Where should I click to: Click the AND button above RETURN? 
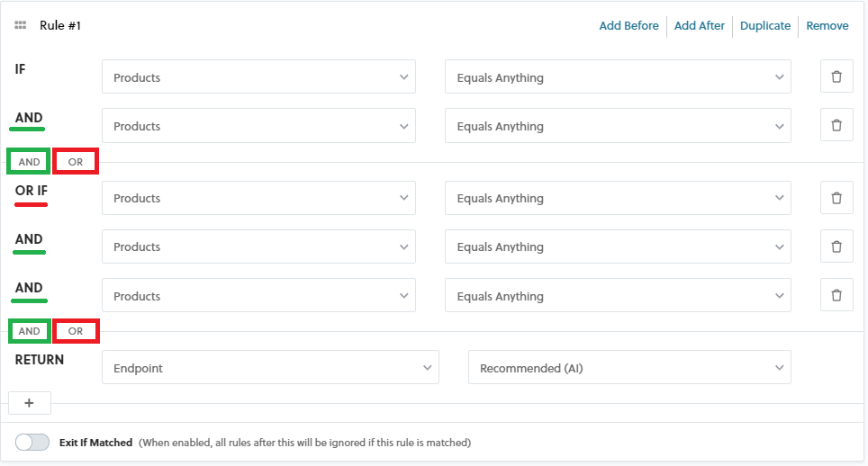click(x=30, y=331)
